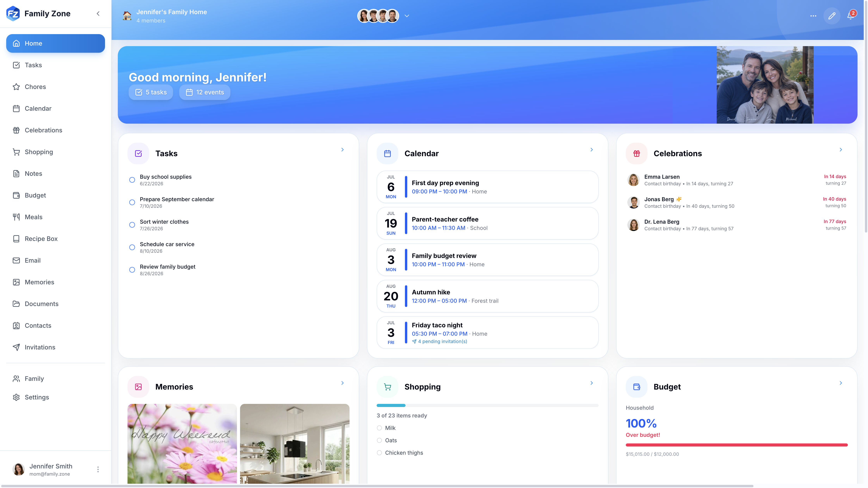Click the 12 events button

[205, 92]
